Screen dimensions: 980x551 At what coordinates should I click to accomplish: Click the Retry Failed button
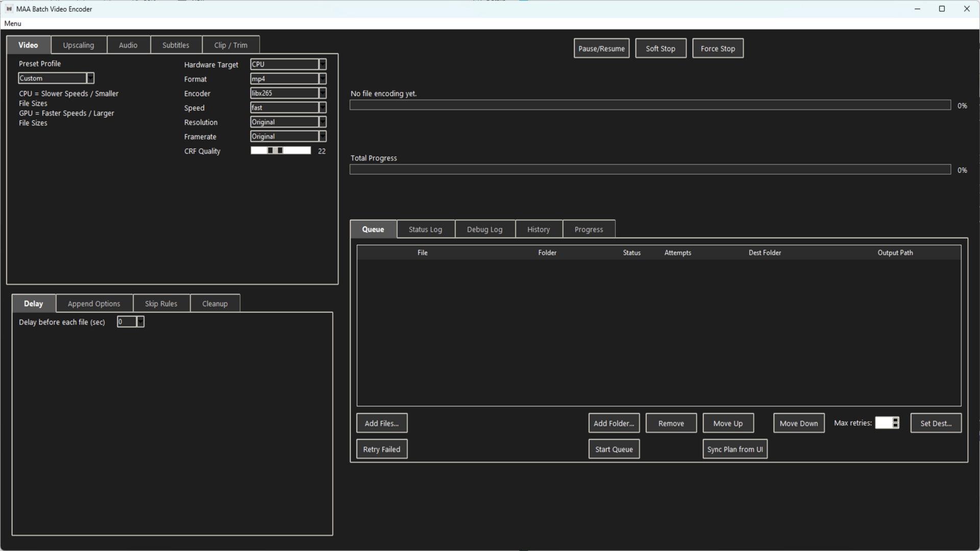coord(381,448)
